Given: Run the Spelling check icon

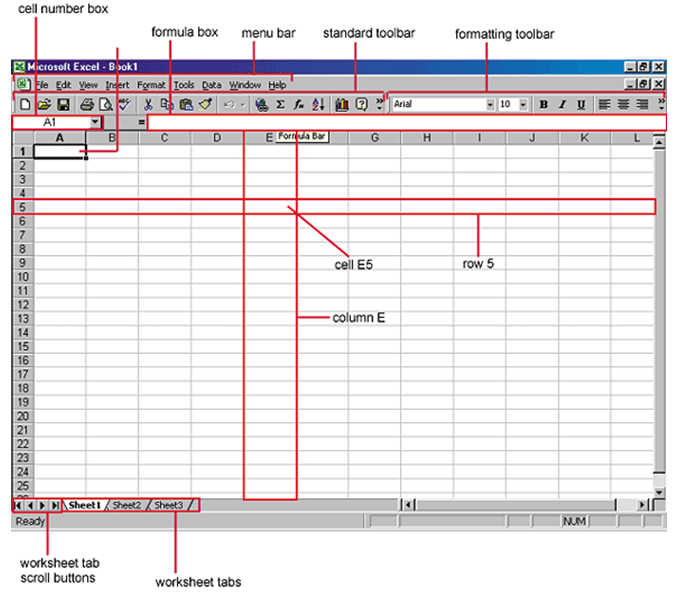Looking at the screenshot, I should pos(124,104).
